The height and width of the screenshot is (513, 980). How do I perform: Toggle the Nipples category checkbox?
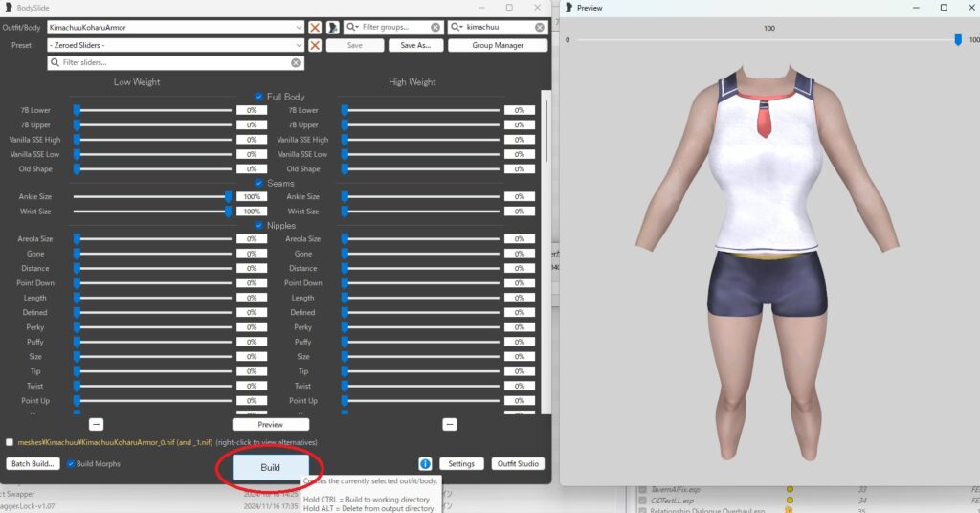coord(259,225)
